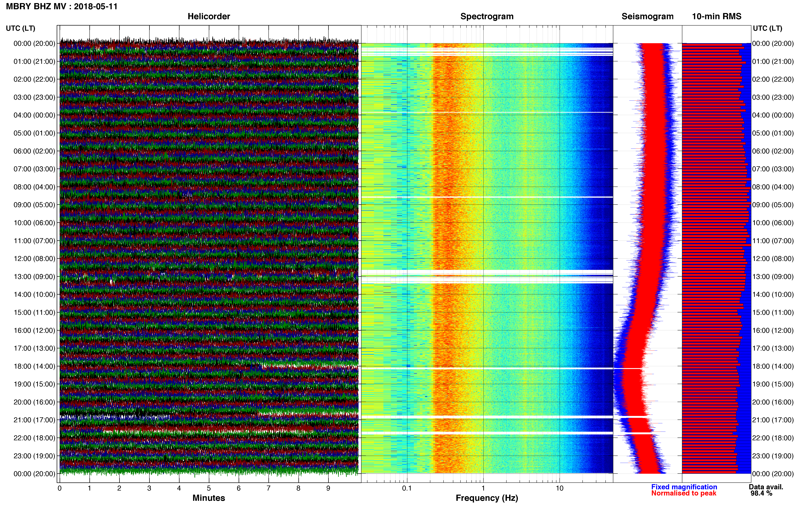Viewport: 812px width, 508px height.
Task: Click 01:00 (21:00) on the RMS time axis
Action: coord(773,62)
